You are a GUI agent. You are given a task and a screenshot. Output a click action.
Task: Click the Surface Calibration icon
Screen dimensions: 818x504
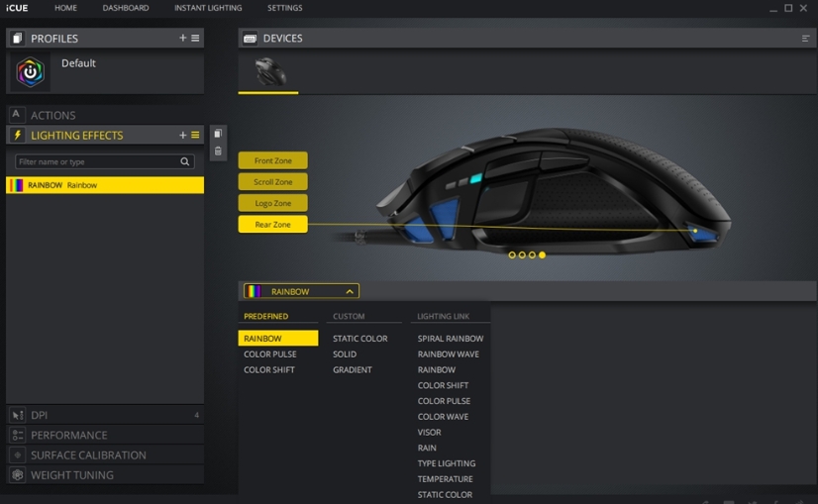click(17, 454)
